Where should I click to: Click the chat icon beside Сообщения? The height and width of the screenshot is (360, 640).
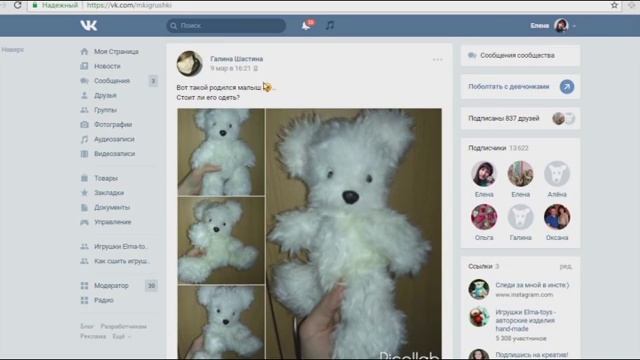tap(84, 81)
